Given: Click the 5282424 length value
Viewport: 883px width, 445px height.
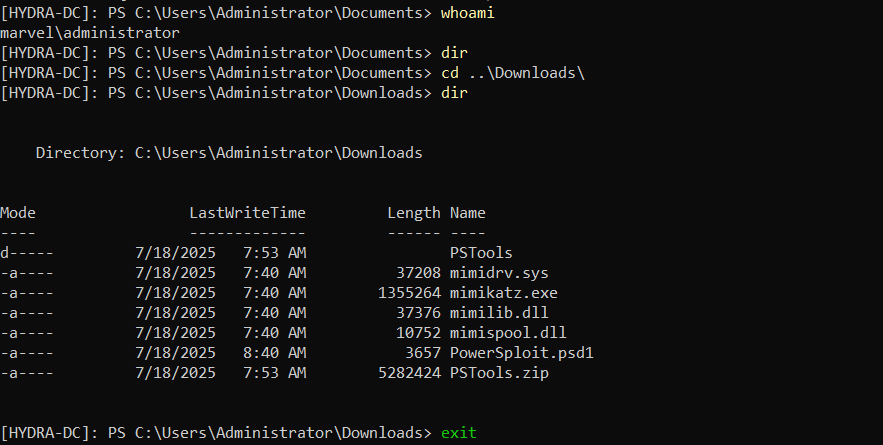Looking at the screenshot, I should coord(409,373).
